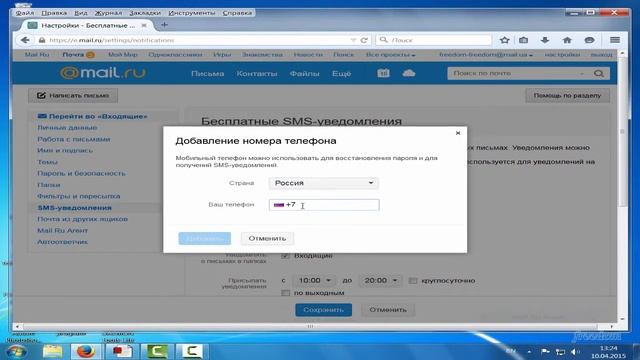Open the Справка menu

coord(237,13)
